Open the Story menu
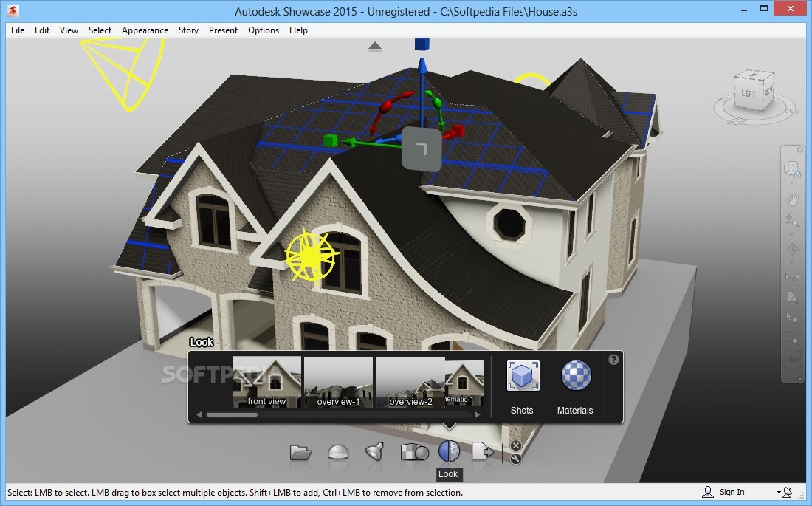This screenshot has height=506, width=812. click(188, 30)
